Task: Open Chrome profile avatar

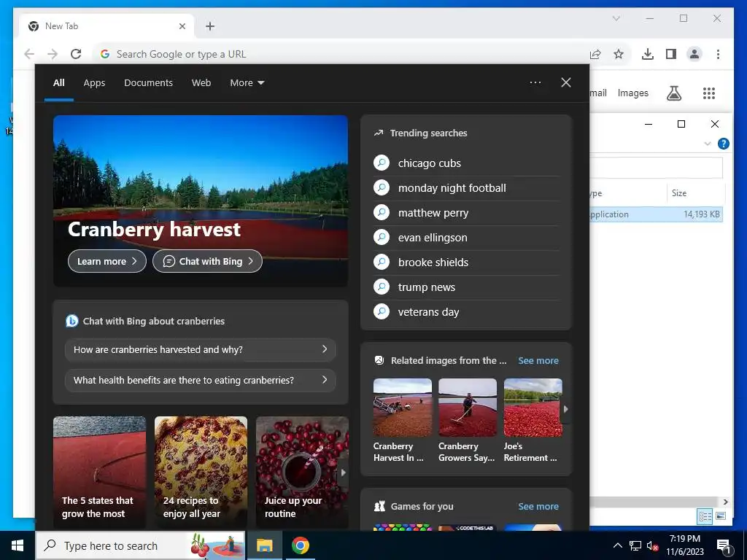Action: [694, 54]
